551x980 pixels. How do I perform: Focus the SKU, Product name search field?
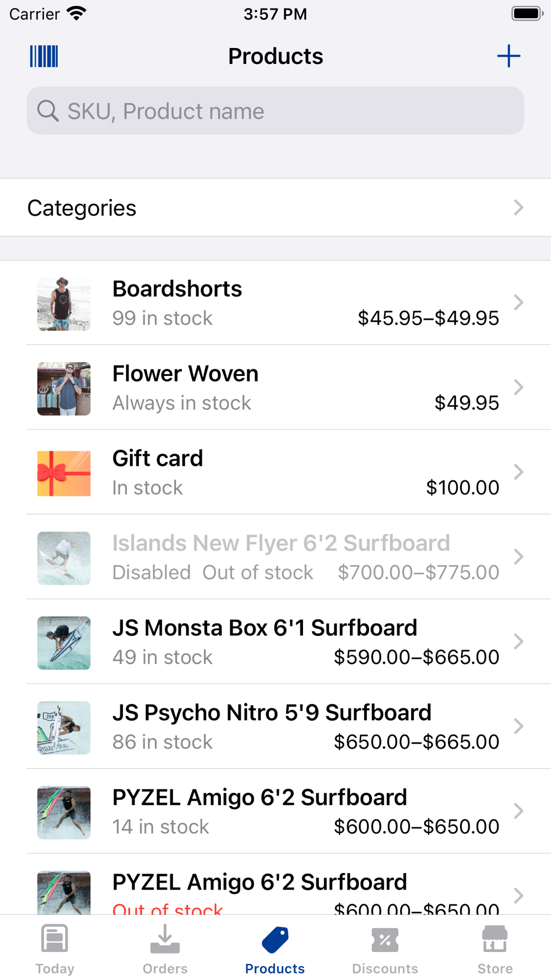(x=275, y=111)
